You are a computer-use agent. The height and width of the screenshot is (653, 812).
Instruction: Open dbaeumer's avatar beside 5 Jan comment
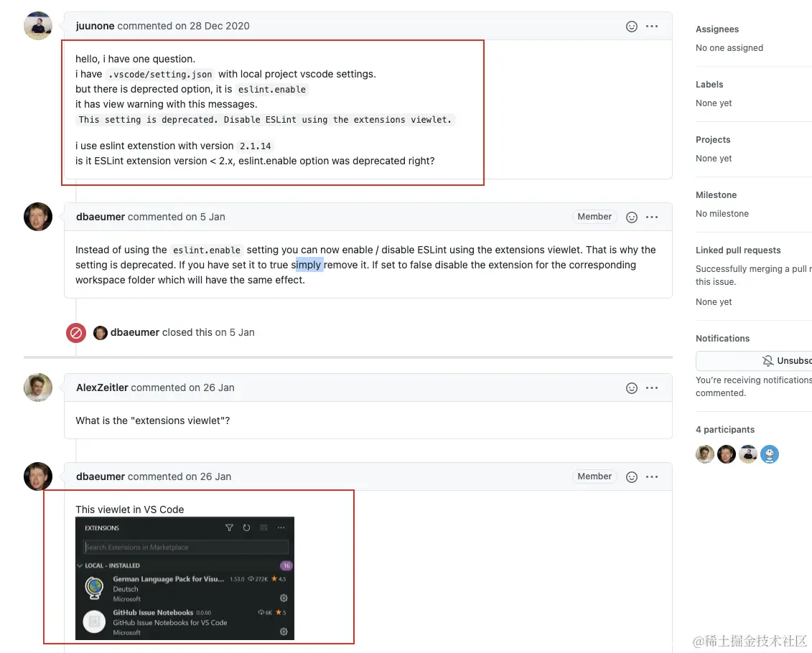[x=38, y=217]
